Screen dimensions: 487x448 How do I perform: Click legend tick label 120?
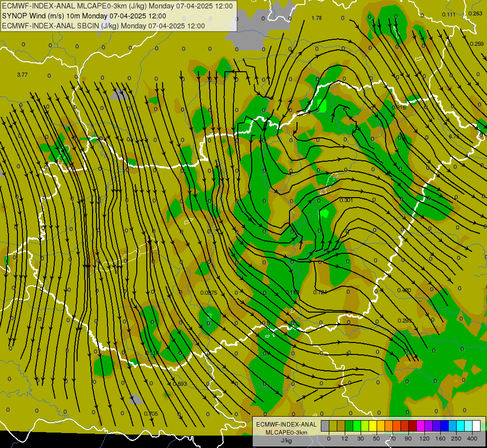[x=425, y=439]
